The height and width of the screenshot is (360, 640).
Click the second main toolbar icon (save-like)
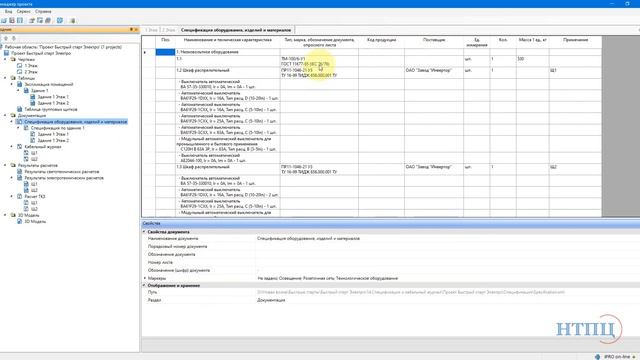pyautogui.click(x=12, y=20)
